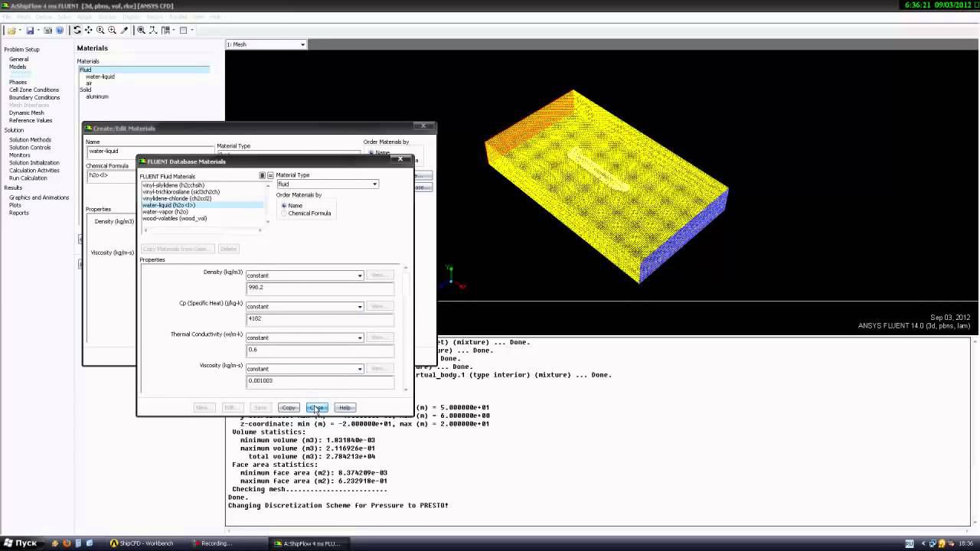Open Models in Problem Setup
The width and height of the screenshot is (980, 551).
18,67
